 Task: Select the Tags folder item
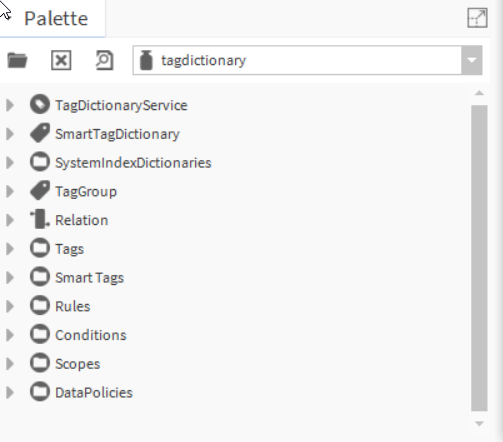69,249
